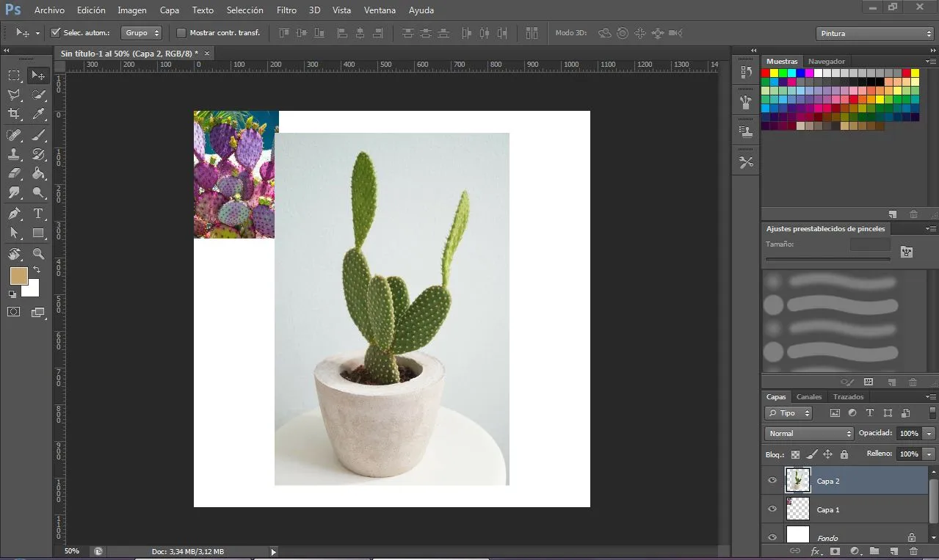Select the Rectangle shape tool
Image resolution: width=939 pixels, height=560 pixels.
tap(38, 233)
